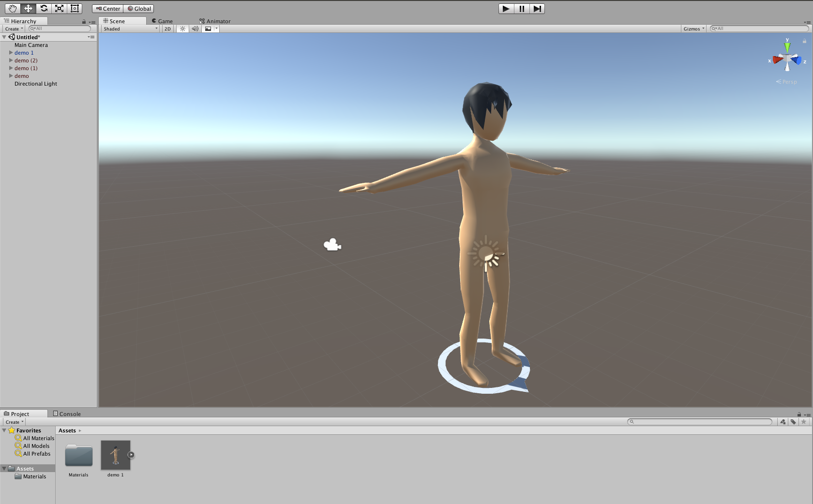Toggle scene lighting sun icon
813x504 pixels.
tap(182, 29)
